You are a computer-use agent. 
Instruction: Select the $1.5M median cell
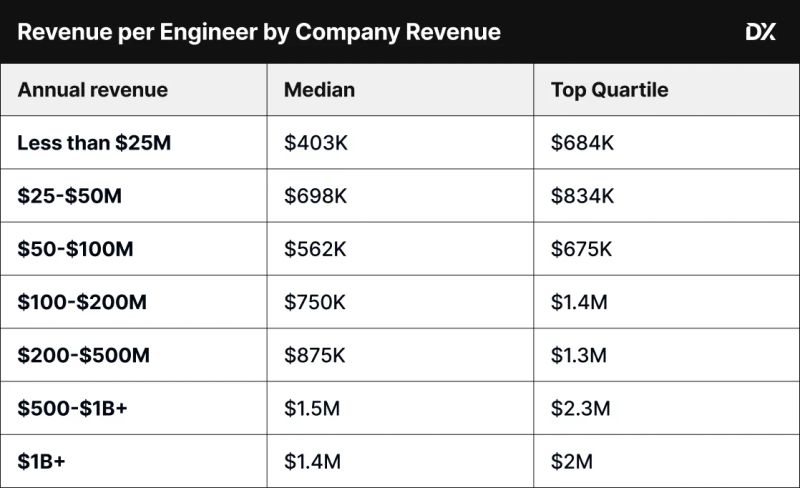[x=312, y=408]
